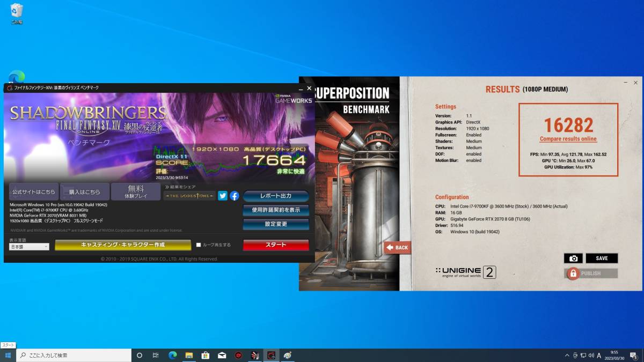This screenshot has width=644, height=362.
Task: Click the free trial button (無料体験プレイ)
Action: (x=136, y=191)
